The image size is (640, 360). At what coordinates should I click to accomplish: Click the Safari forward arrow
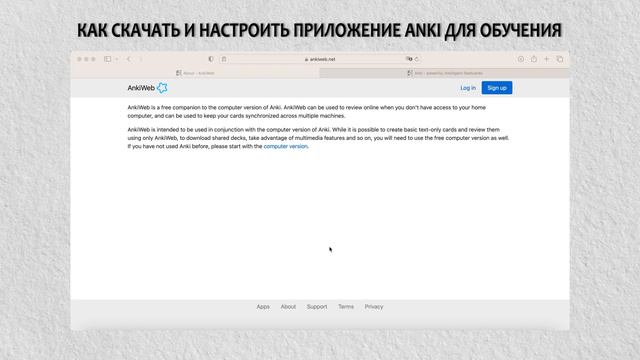tap(141, 59)
